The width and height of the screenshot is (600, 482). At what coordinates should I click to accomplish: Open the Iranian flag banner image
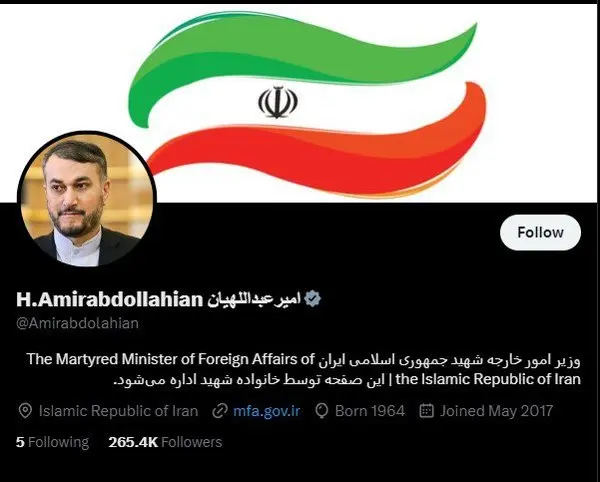(300, 103)
